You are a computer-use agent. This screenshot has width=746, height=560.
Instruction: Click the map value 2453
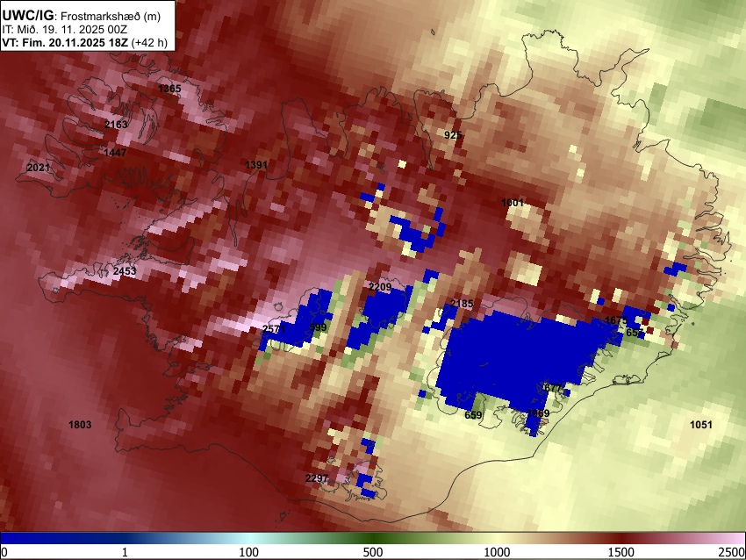(124, 272)
